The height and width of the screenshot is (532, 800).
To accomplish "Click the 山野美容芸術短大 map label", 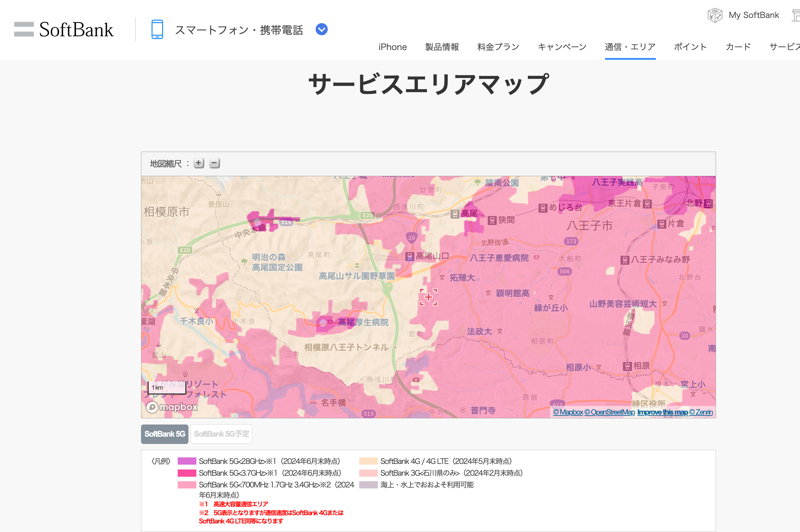I will coord(623,304).
